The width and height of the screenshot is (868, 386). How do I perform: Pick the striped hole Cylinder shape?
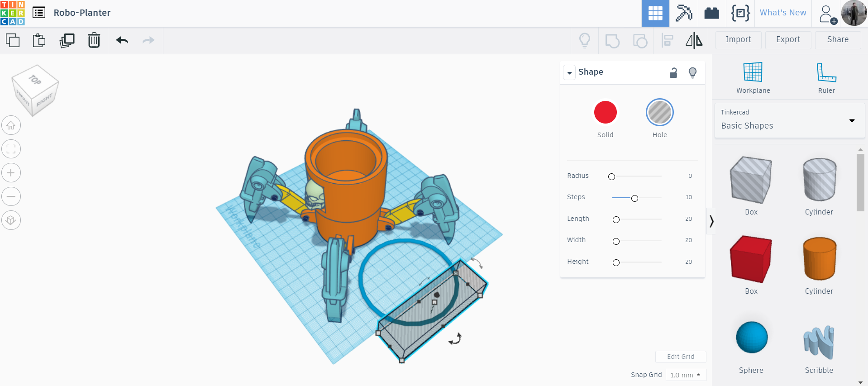tap(820, 180)
